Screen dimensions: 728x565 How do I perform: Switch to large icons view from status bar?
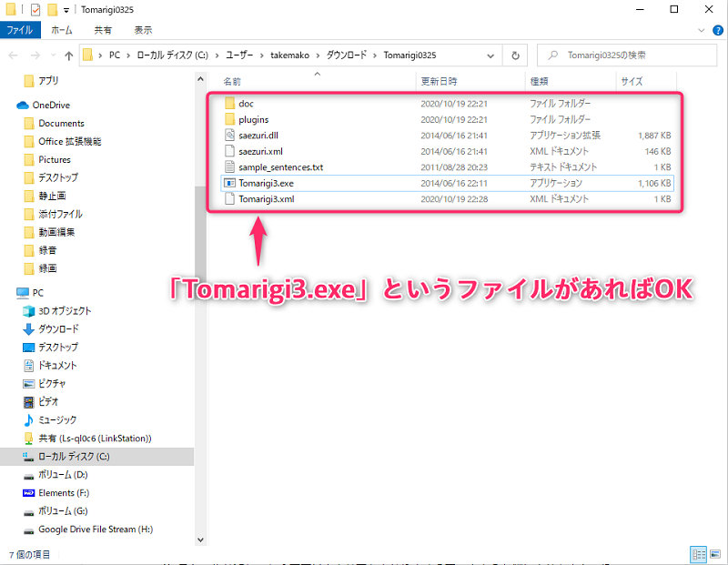tap(715, 554)
